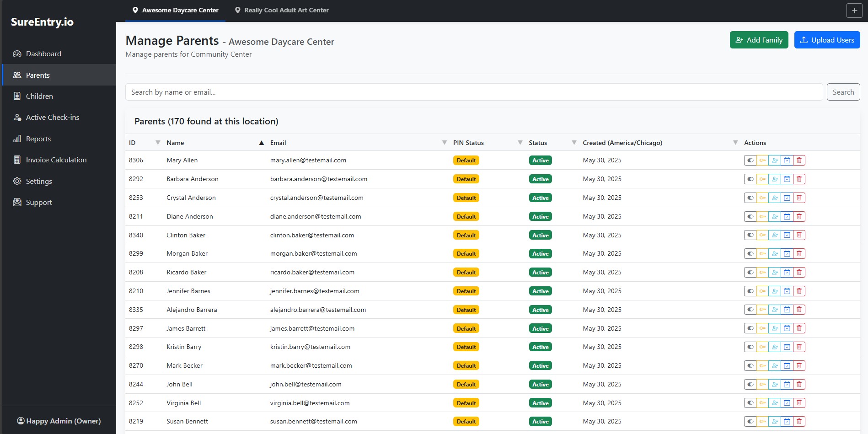868x434 pixels.
Task: Delete Crystal Anderson with trash icon
Action: tap(799, 198)
